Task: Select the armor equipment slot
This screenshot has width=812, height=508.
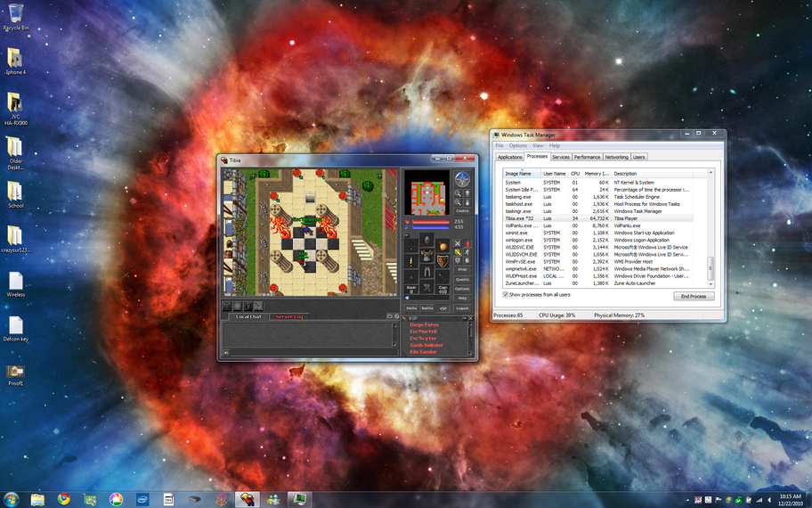Action: 426,256
